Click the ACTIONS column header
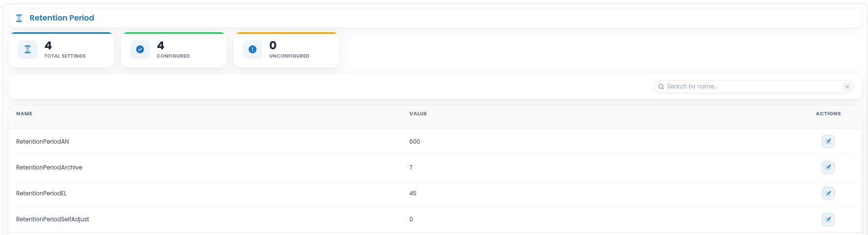Viewport: 868px width, 235px height. click(828, 113)
